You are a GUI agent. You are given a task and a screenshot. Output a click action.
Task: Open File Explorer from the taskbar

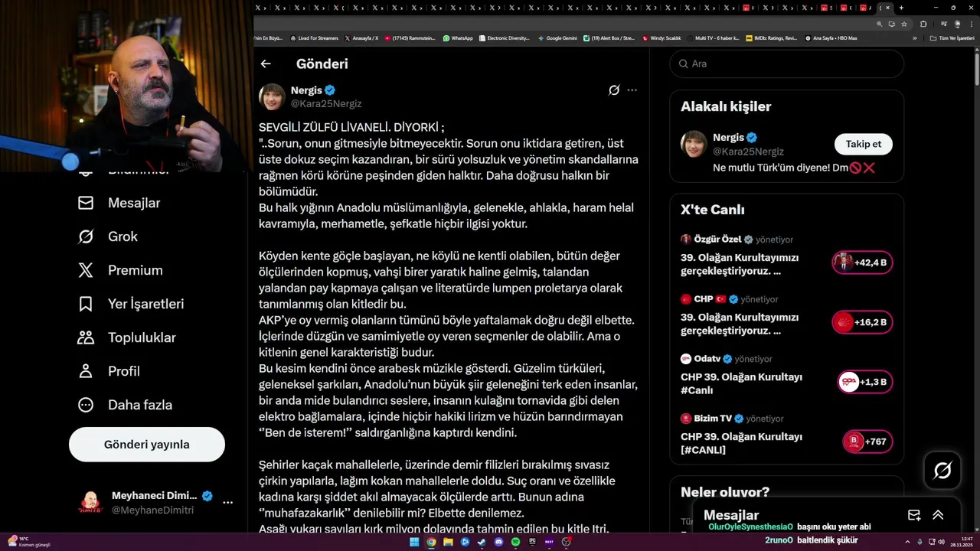[448, 542]
